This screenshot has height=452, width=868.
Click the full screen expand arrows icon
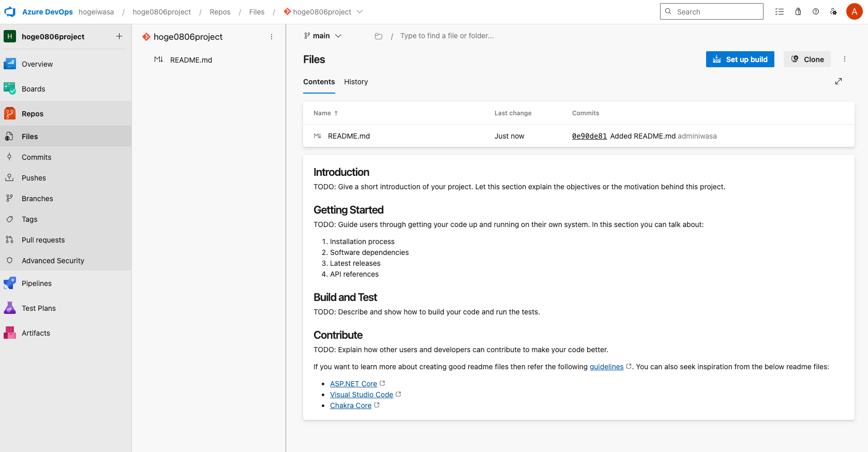pyautogui.click(x=839, y=81)
